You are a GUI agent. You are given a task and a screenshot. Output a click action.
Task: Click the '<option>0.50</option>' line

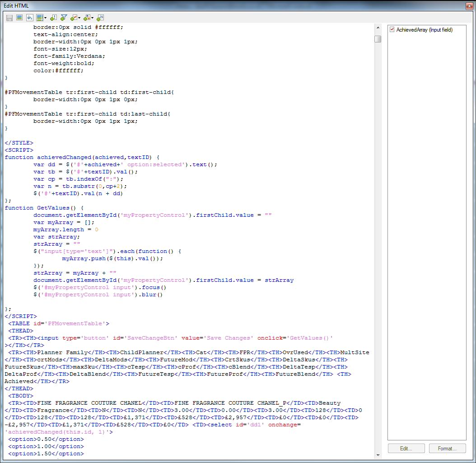tap(46, 440)
